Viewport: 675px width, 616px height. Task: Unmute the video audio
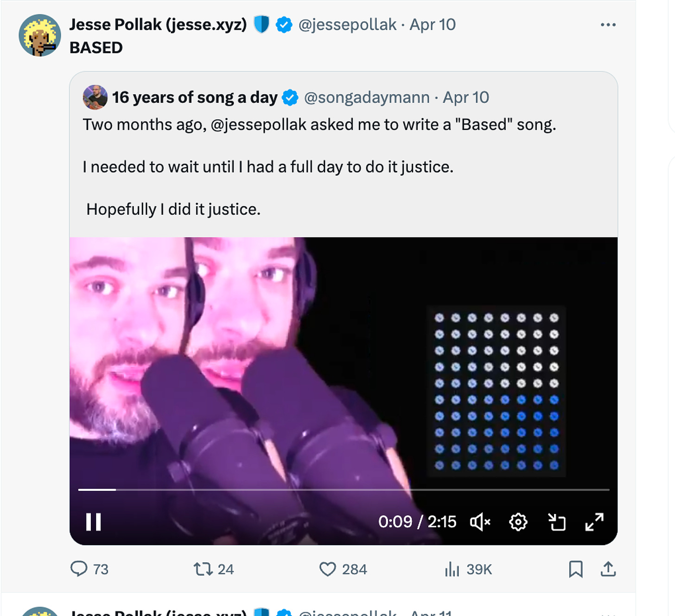[x=480, y=522]
